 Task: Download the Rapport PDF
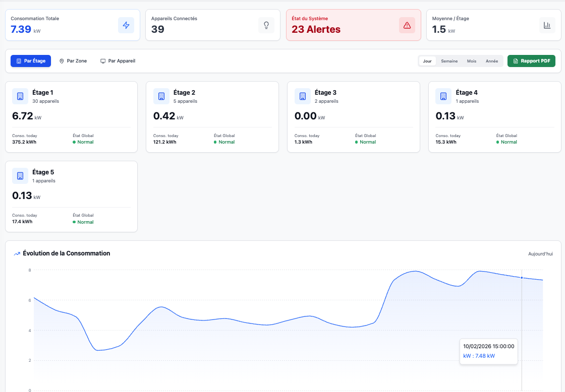531,61
